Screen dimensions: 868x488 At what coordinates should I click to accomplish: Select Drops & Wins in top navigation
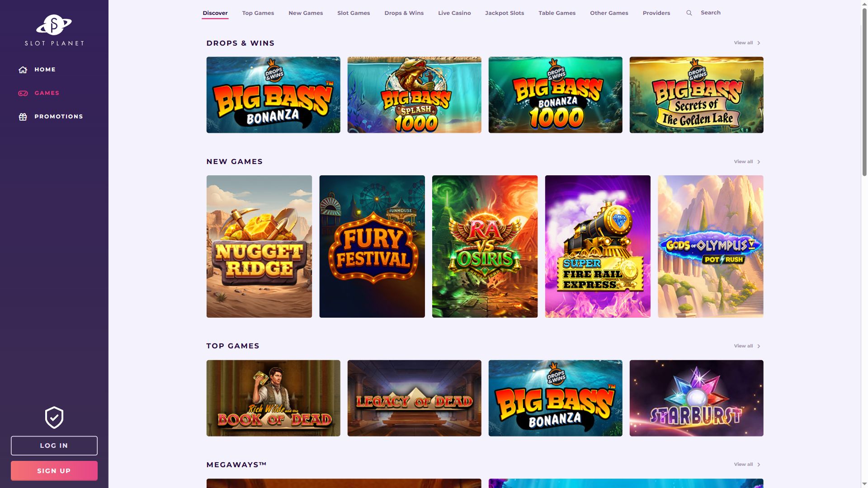coord(404,13)
